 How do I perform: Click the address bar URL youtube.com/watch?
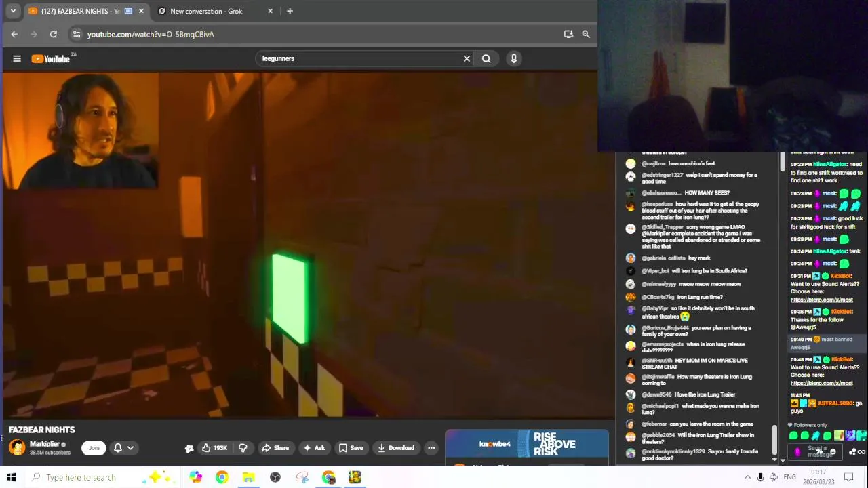pos(151,34)
